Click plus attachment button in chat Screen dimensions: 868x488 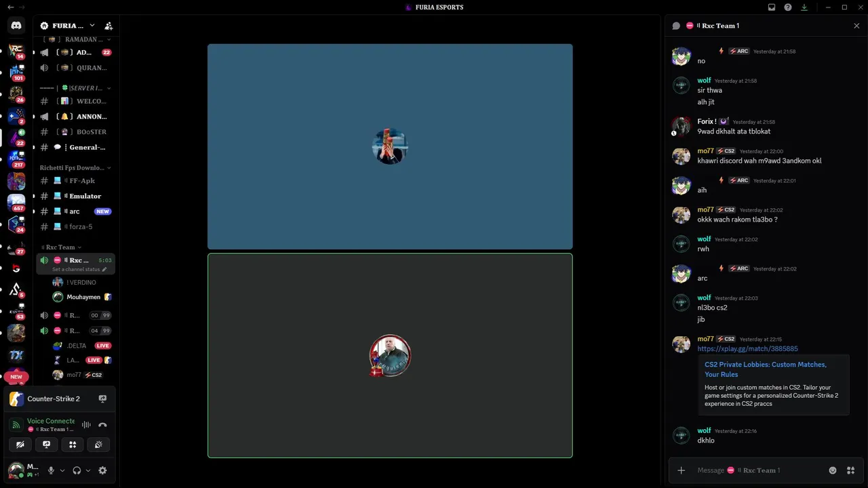(x=682, y=470)
